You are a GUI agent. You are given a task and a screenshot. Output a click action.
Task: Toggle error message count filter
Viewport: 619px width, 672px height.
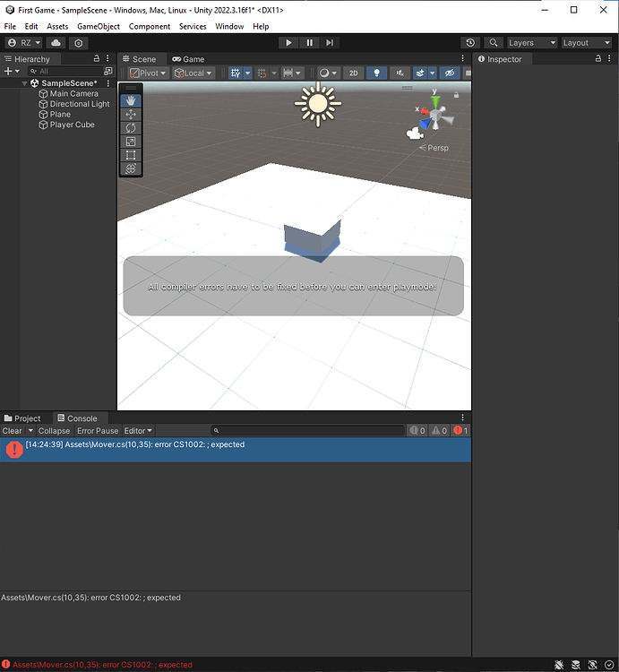[461, 431]
